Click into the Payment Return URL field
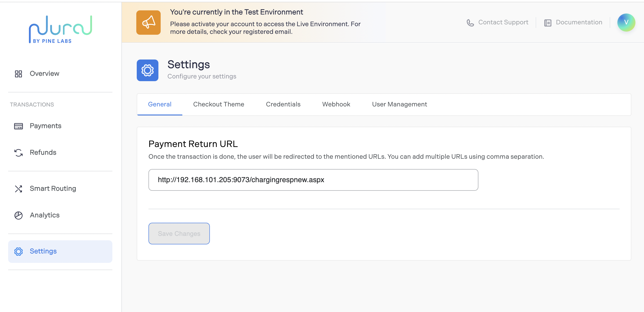This screenshot has height=312, width=644. coord(313,180)
